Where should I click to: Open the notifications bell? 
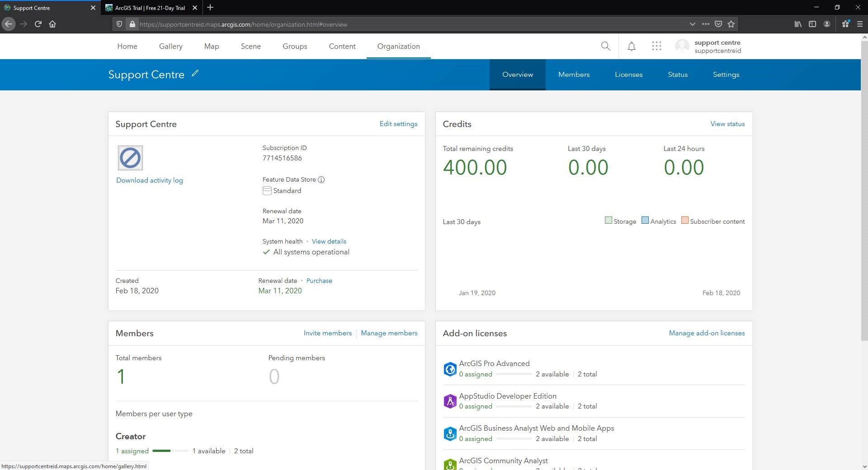pyautogui.click(x=632, y=46)
